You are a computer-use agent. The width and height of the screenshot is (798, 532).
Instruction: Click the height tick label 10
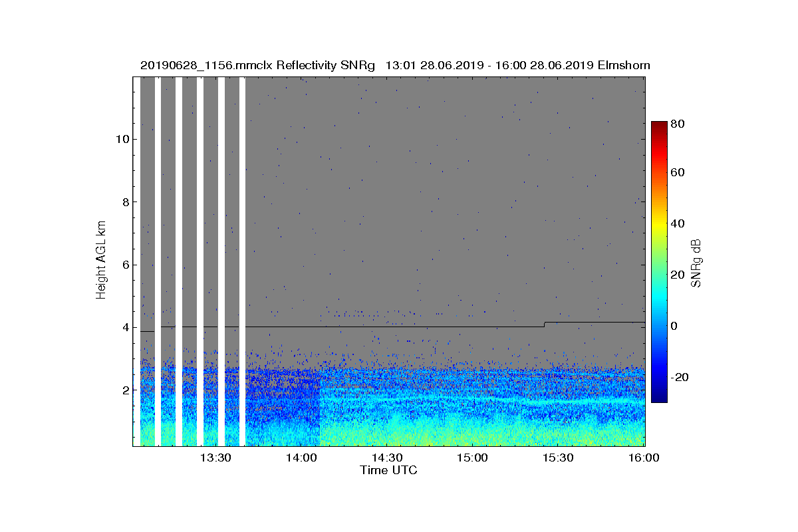(122, 140)
